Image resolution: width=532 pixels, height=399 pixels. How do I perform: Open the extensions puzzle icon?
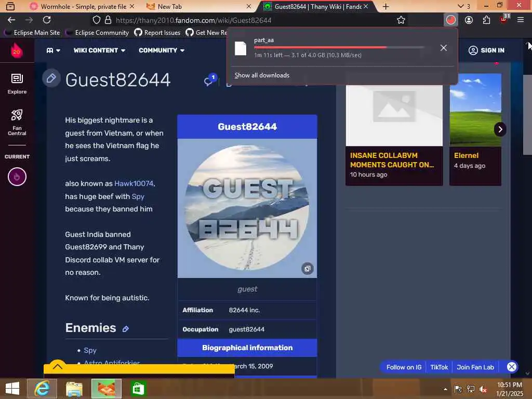click(486, 20)
